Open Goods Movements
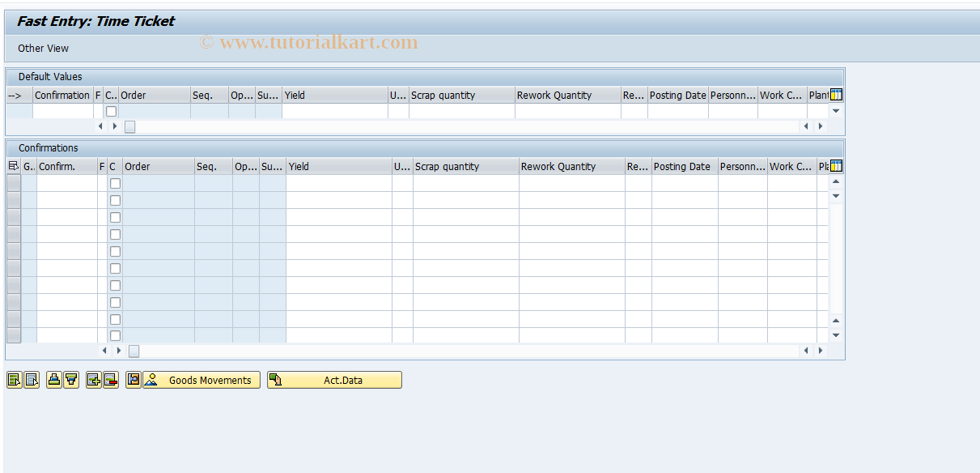Image resolution: width=980 pixels, height=473 pixels. point(202,380)
